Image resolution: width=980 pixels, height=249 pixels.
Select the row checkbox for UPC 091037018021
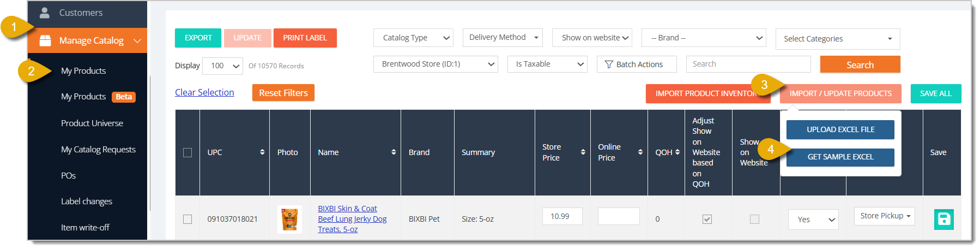187,219
